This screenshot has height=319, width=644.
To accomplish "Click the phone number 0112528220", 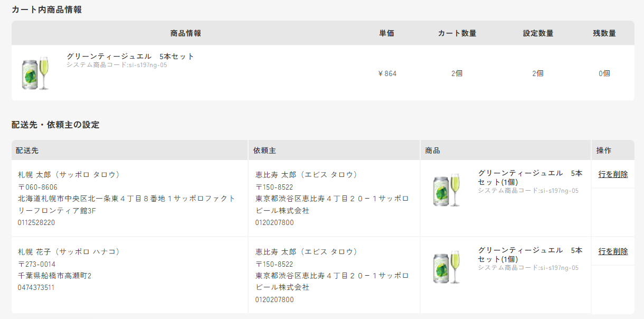I will [x=36, y=223].
